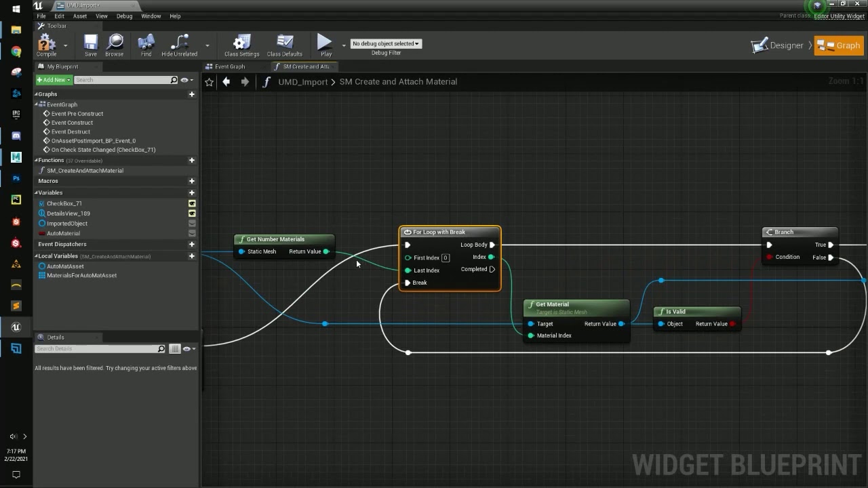Screen dimensions: 868x488
Task: Add a new graph with the plus icon
Action: (191, 94)
